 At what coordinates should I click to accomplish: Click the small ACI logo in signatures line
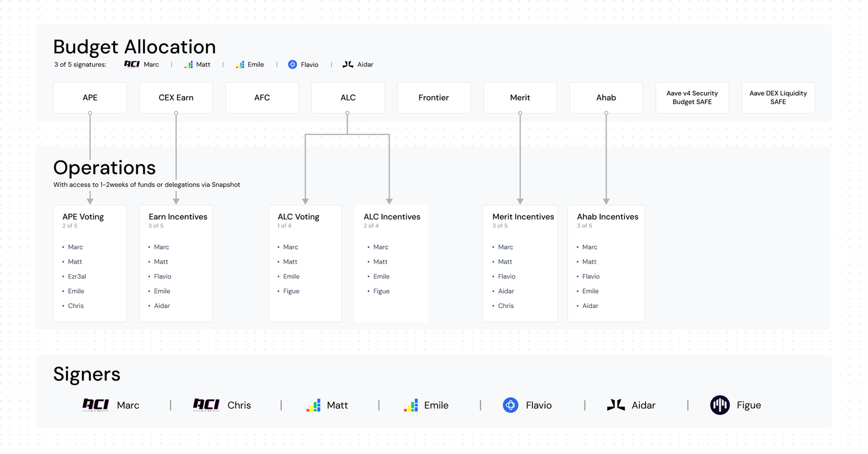132,64
